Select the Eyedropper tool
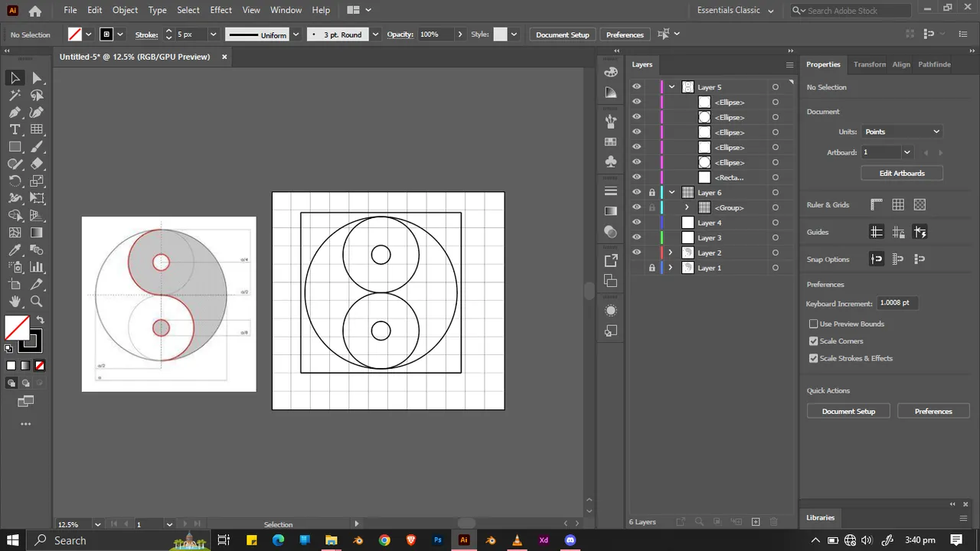This screenshot has width=980, height=551. click(x=15, y=250)
